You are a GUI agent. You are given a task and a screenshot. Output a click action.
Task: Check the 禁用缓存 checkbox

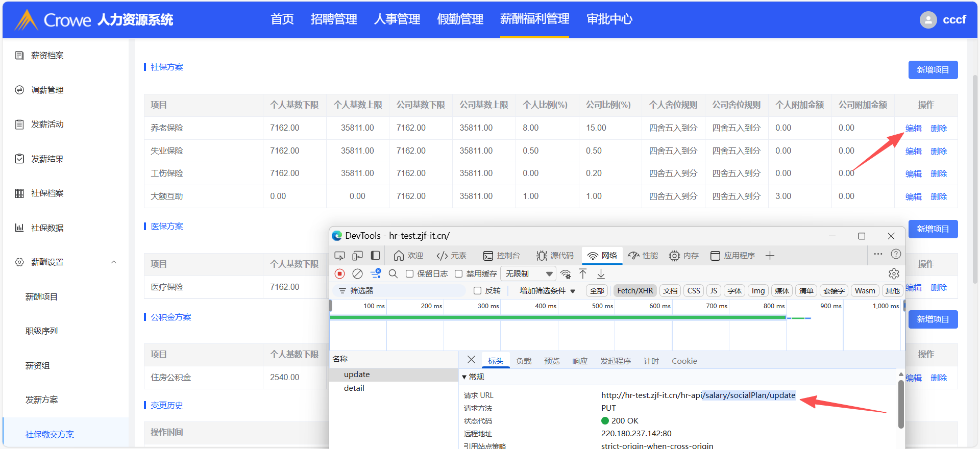(458, 274)
